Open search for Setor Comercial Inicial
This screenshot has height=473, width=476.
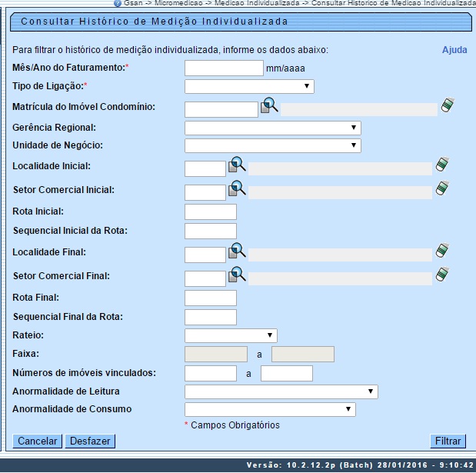236,188
